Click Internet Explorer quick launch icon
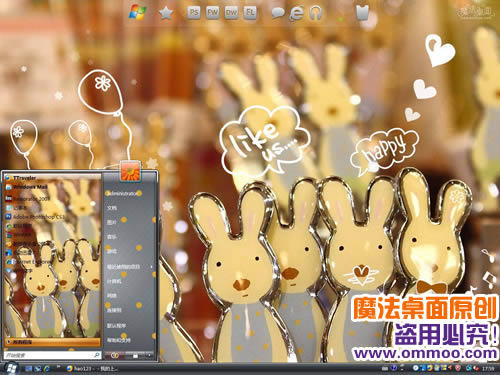The height and width of the screenshot is (375, 500). click(47, 368)
